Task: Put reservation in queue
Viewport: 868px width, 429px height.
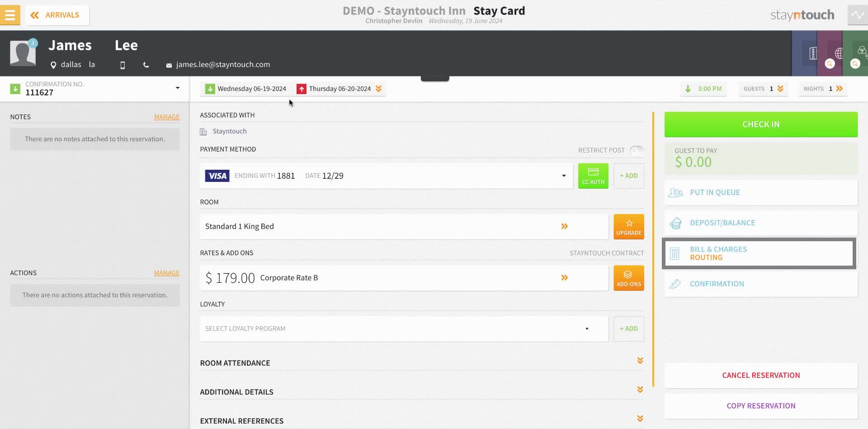Action: [761, 192]
